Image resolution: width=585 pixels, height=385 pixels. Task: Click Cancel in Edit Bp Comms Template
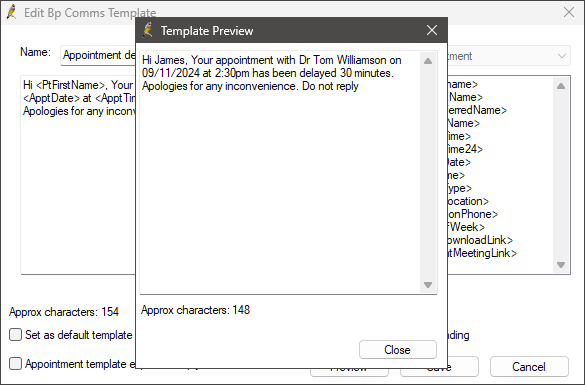529,367
